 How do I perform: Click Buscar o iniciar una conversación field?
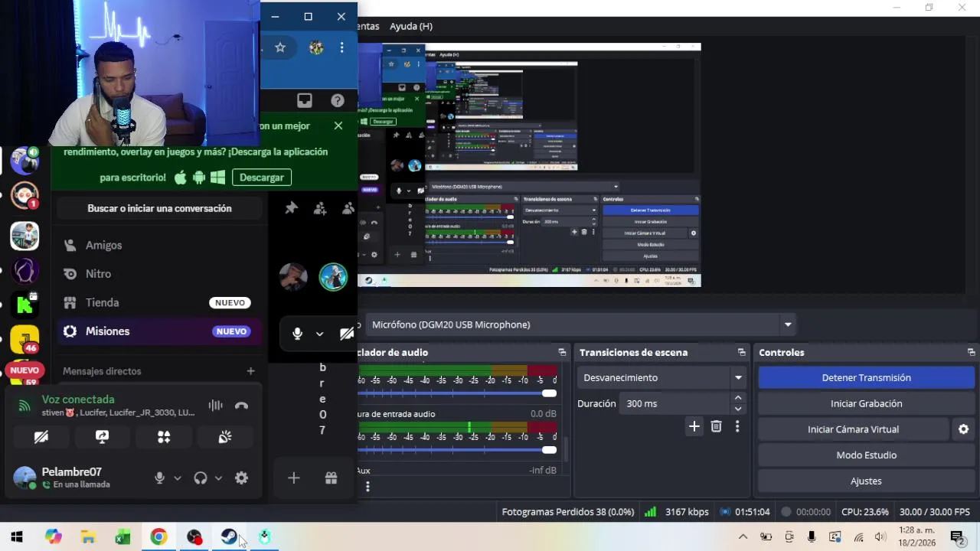coord(159,208)
